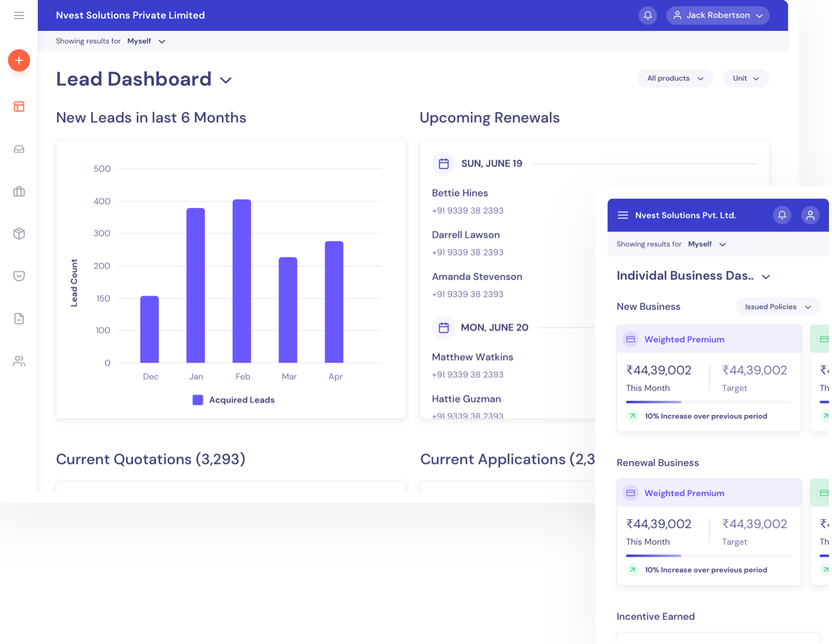Expand the All products filter dropdown

click(x=675, y=78)
